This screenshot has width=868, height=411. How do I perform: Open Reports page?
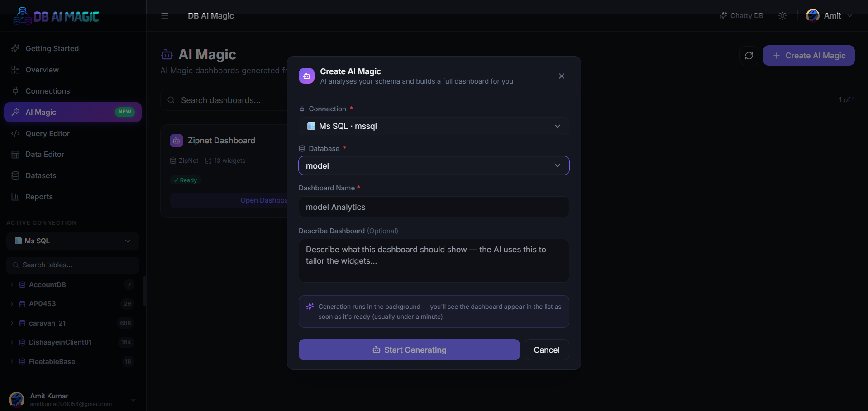point(73,197)
